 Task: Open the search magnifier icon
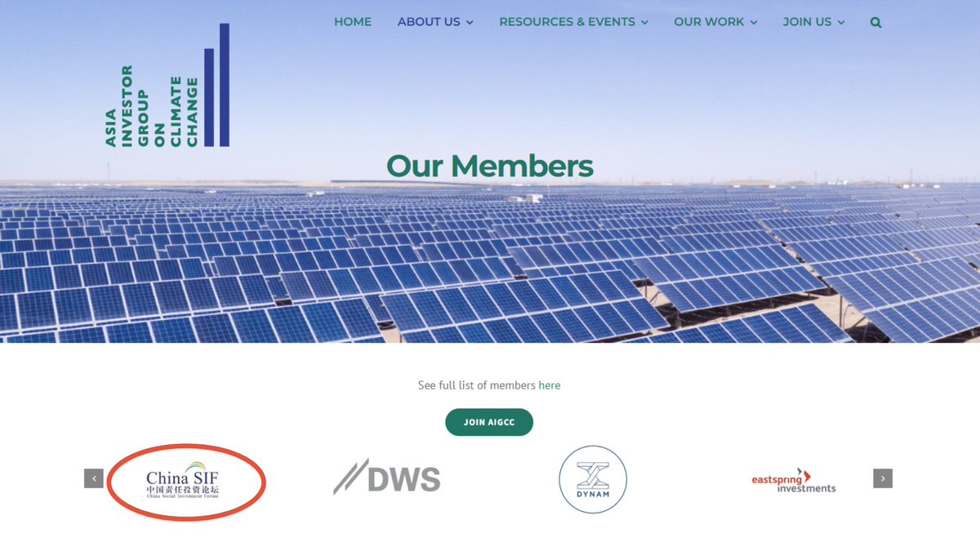[x=875, y=23]
